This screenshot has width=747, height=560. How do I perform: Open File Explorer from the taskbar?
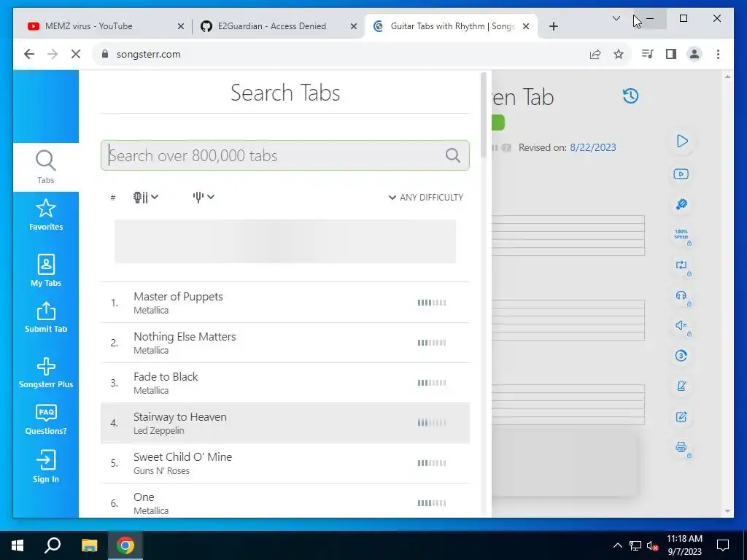(x=89, y=545)
